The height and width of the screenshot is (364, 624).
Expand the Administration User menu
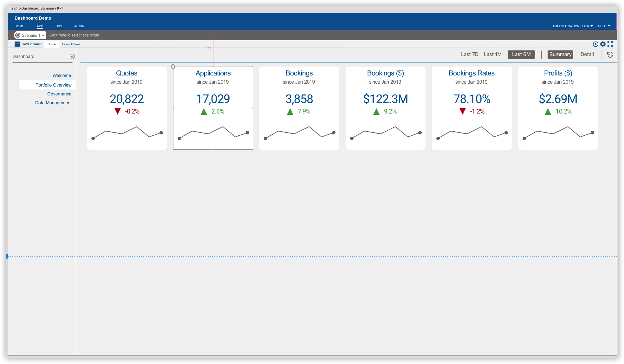(572, 26)
